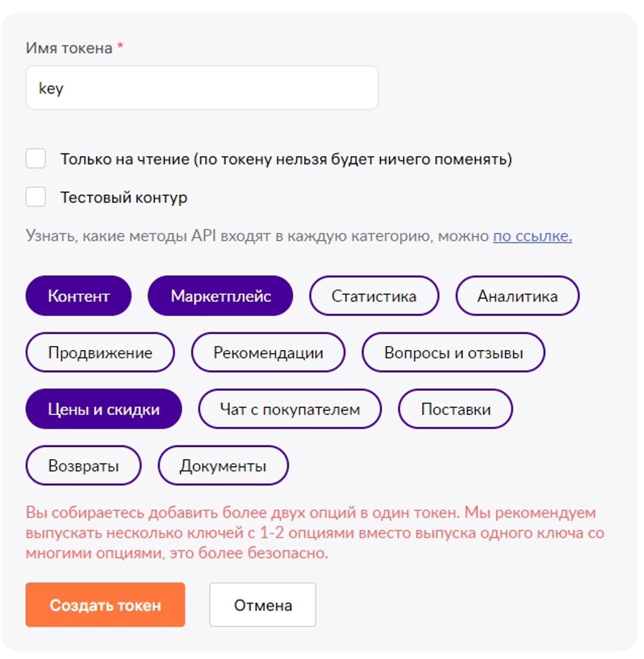Select the 'Чат с покупателем' chip
Viewport: 644px width, 659px height.
point(290,409)
